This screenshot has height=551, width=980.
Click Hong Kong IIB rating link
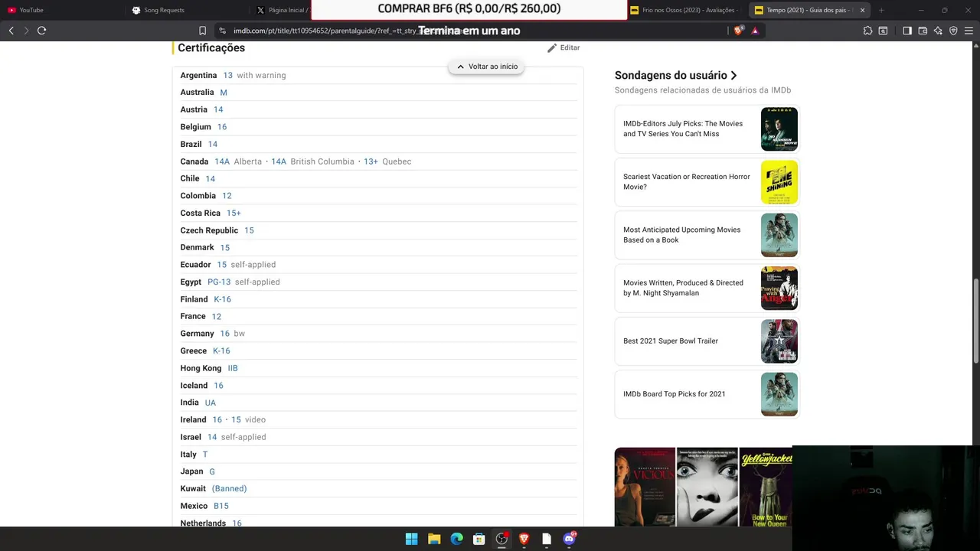(233, 368)
